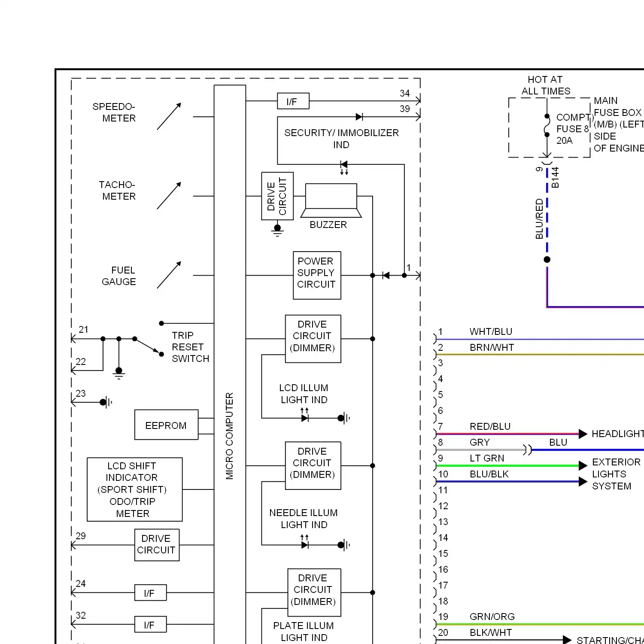Click the LCD SHIFT INDICATOR ODO/TRIP METER block
The image size is (644, 644).
[135, 489]
